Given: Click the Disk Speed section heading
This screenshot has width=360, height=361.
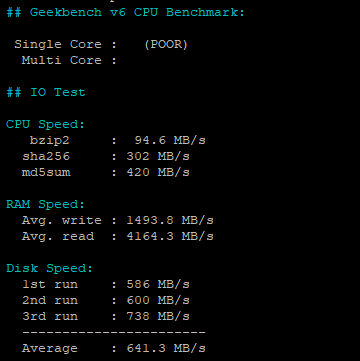Looking at the screenshot, I should click(50, 268).
